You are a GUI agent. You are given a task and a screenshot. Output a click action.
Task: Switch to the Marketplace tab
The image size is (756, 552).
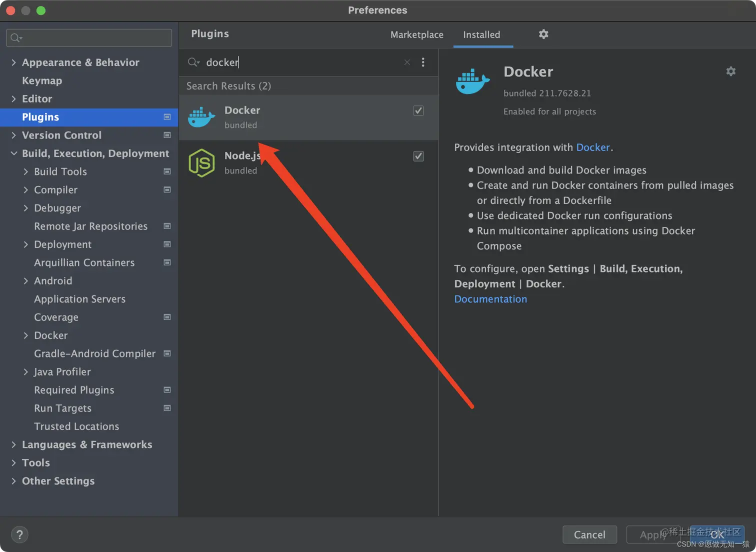pos(417,34)
